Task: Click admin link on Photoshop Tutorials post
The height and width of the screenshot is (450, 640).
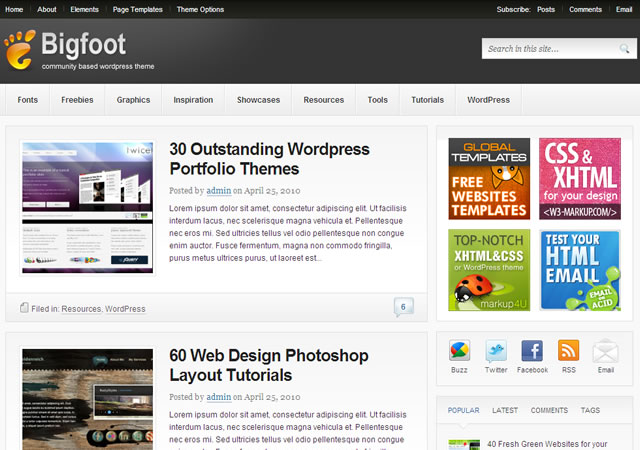Action: tap(219, 397)
